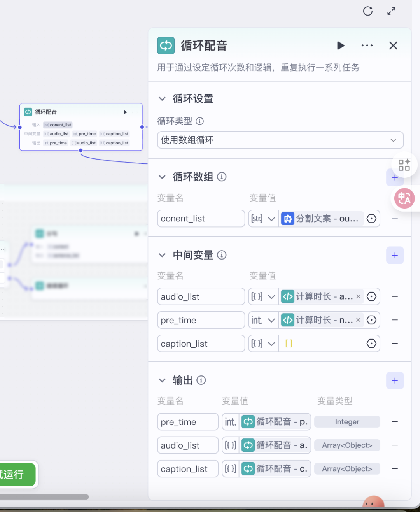Click the hexagon variable picker for caption_list
The width and height of the screenshot is (420, 512).
[371, 344]
